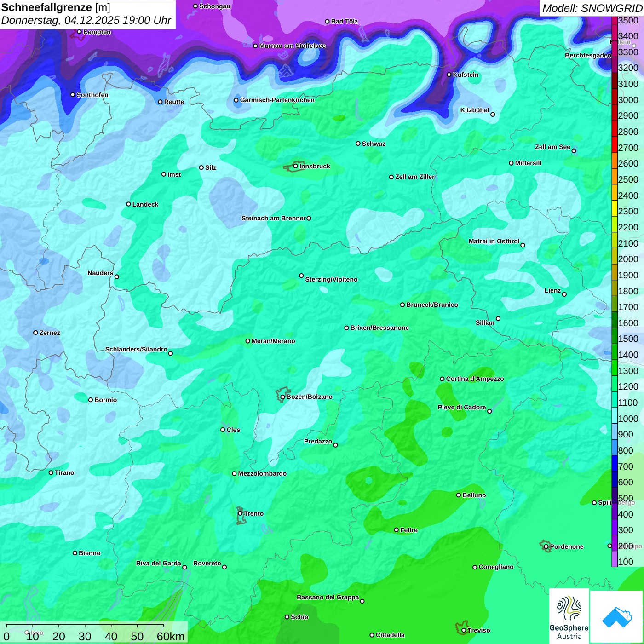Select the "Meran/Merano" label
The image size is (644, 644).
(x=273, y=341)
